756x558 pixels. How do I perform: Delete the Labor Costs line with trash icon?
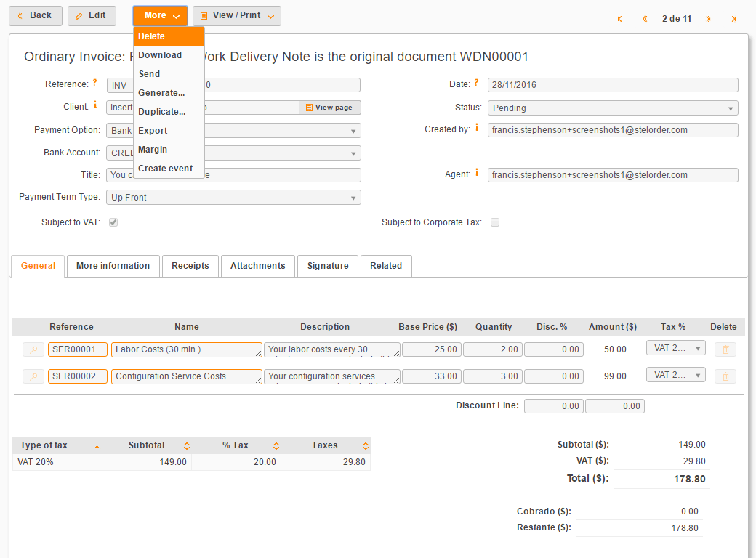(x=725, y=349)
